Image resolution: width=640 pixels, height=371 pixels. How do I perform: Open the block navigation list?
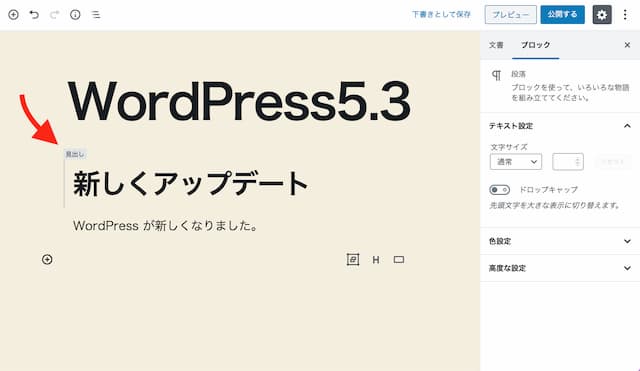tap(96, 15)
